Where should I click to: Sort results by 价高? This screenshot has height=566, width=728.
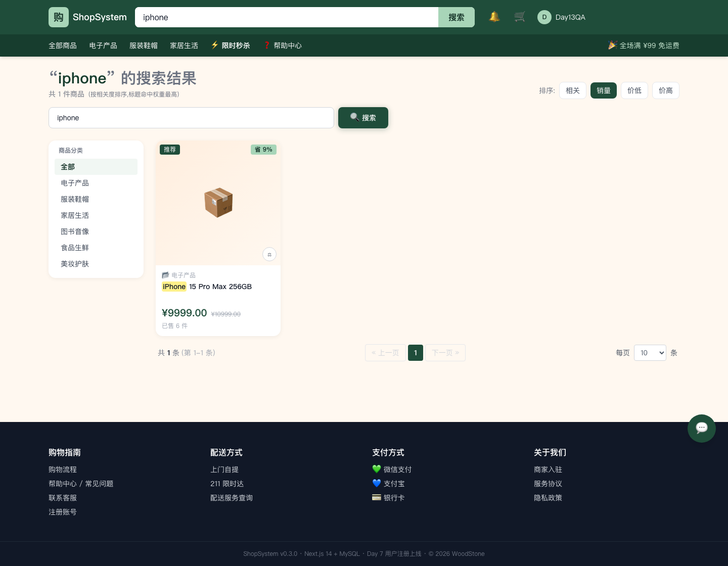pyautogui.click(x=666, y=90)
